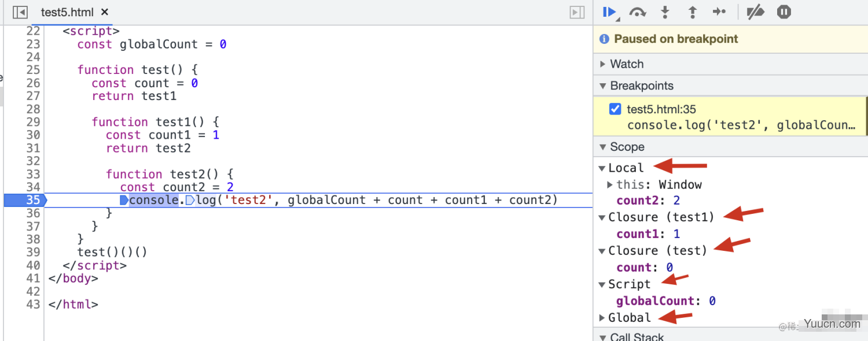This screenshot has width=868, height=341.
Task: Expand the this: Window object
Action: [x=610, y=185]
